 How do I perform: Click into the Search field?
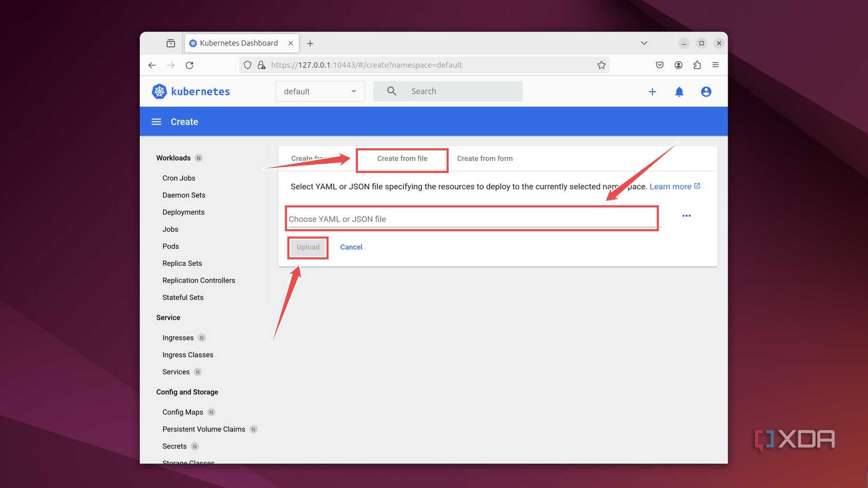448,91
